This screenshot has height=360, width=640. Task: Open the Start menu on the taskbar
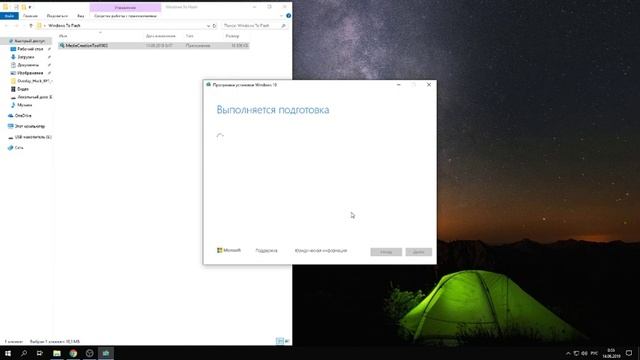(x=8, y=353)
